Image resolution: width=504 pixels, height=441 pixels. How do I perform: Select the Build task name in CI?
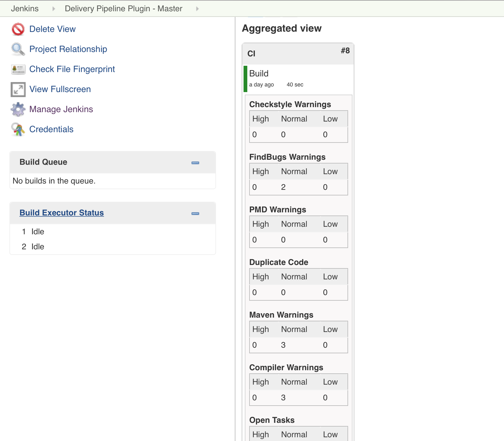tap(259, 74)
